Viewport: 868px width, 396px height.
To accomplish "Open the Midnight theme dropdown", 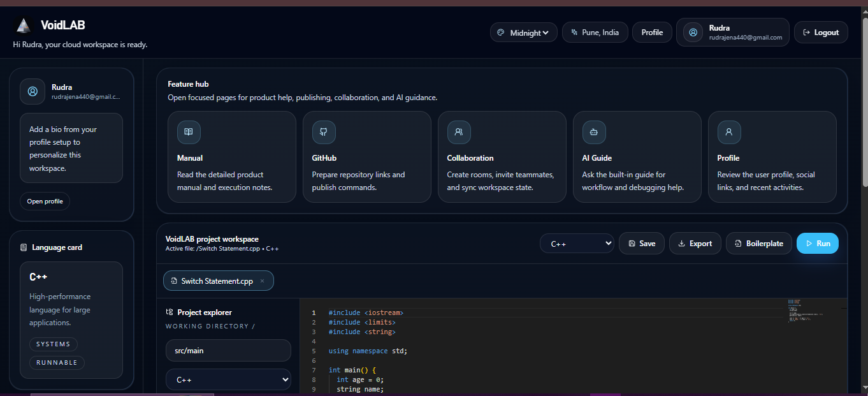I will pos(524,33).
